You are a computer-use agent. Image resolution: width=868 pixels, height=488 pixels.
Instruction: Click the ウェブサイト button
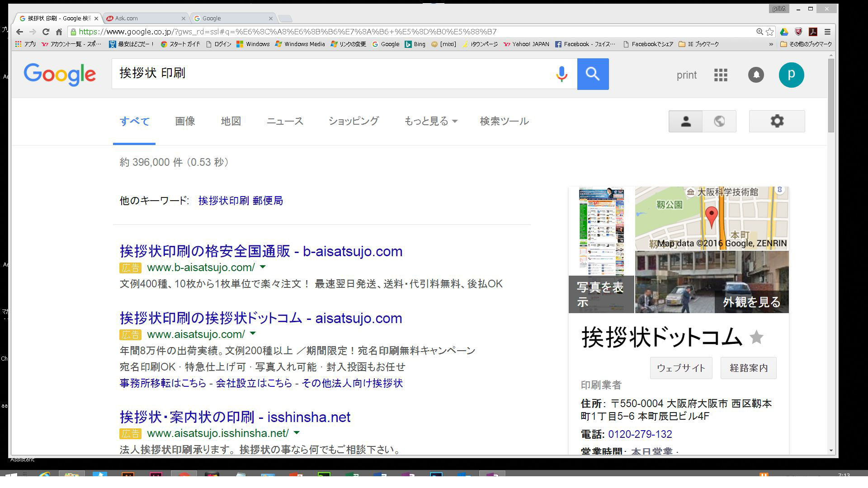tap(681, 368)
